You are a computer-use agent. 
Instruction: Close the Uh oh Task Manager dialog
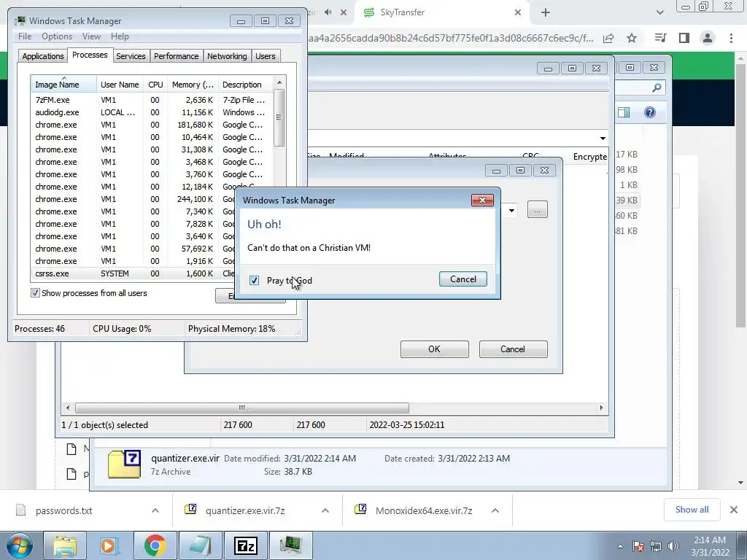click(x=482, y=200)
